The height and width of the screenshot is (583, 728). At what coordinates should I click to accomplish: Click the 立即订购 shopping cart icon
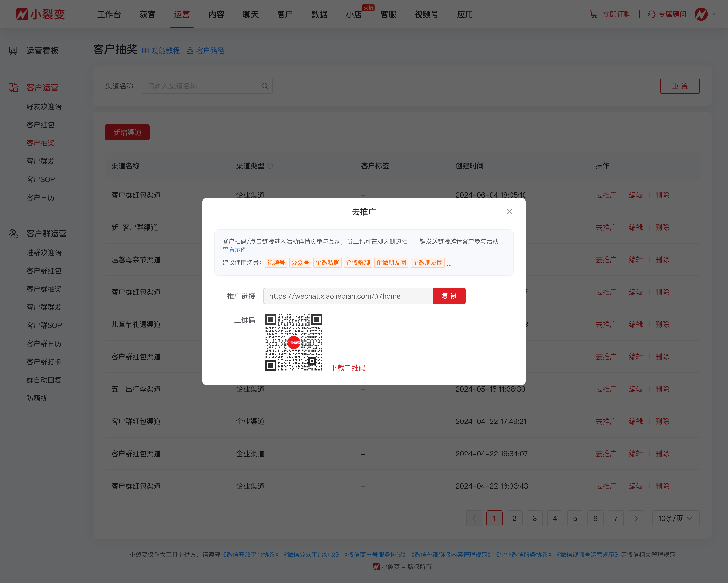point(594,14)
